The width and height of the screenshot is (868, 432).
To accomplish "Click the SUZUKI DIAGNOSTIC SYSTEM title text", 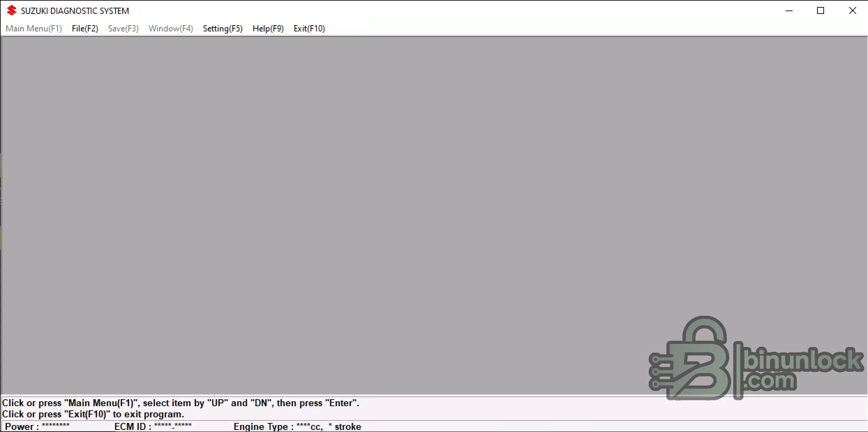I will [75, 11].
